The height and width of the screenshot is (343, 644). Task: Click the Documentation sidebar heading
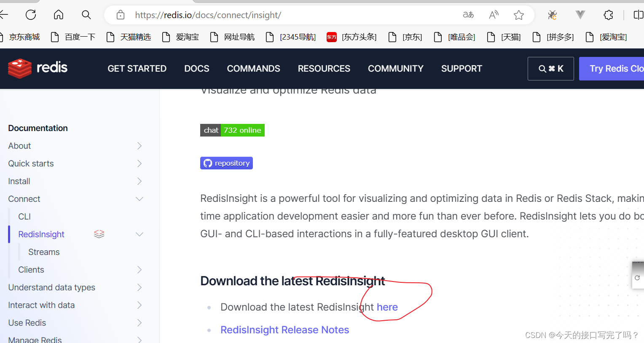click(x=38, y=128)
